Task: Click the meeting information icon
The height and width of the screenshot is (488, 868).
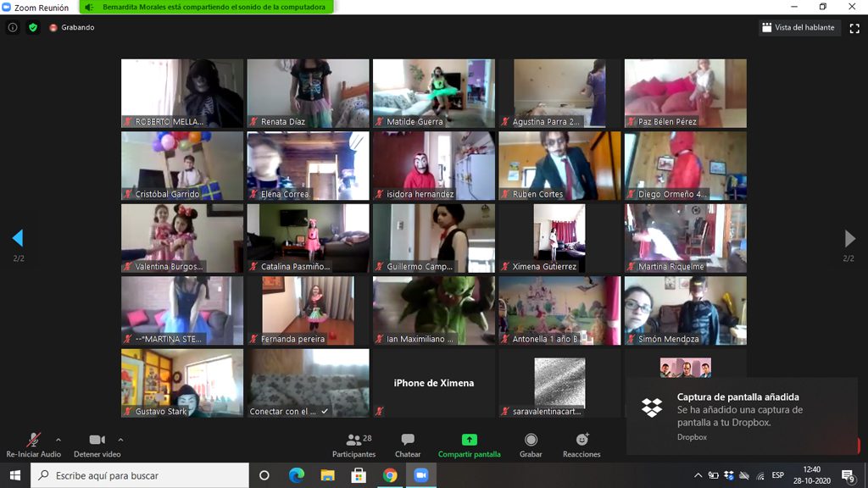Action: (x=13, y=27)
